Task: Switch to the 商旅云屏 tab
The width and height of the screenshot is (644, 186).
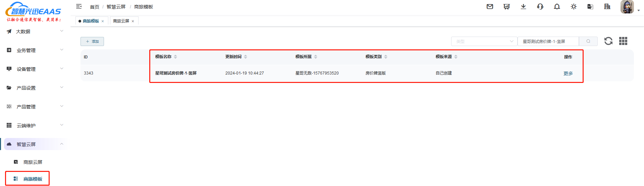Action: (121, 21)
